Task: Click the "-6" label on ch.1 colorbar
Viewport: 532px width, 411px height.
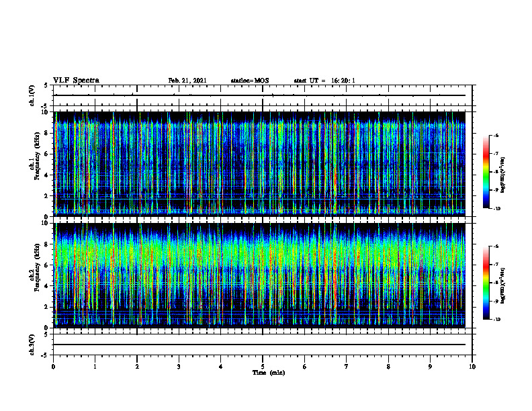Action: pyautogui.click(x=496, y=136)
